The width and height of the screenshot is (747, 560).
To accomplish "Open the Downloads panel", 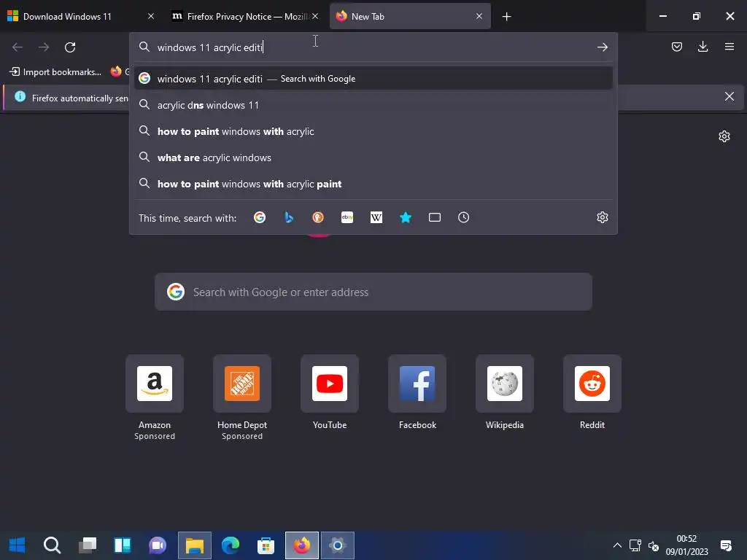I will coord(703,47).
